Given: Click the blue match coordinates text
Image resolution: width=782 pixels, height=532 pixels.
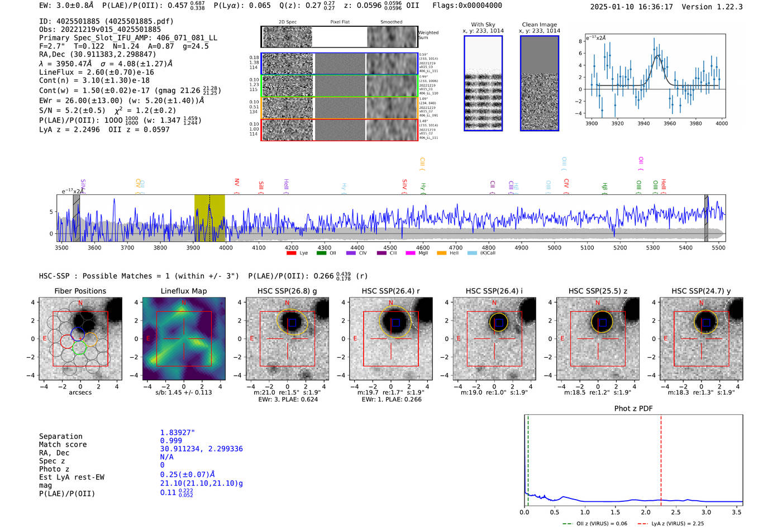Looking at the screenshot, I should pyautogui.click(x=202, y=449).
